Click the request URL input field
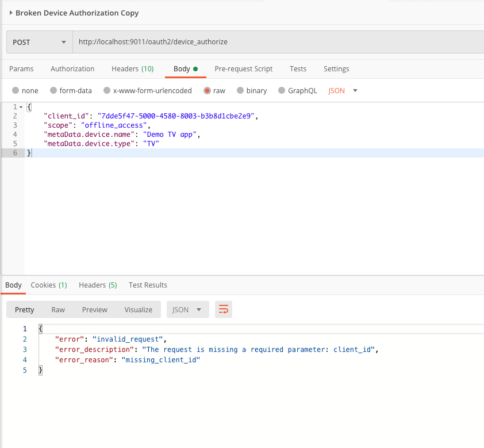 pos(230,41)
